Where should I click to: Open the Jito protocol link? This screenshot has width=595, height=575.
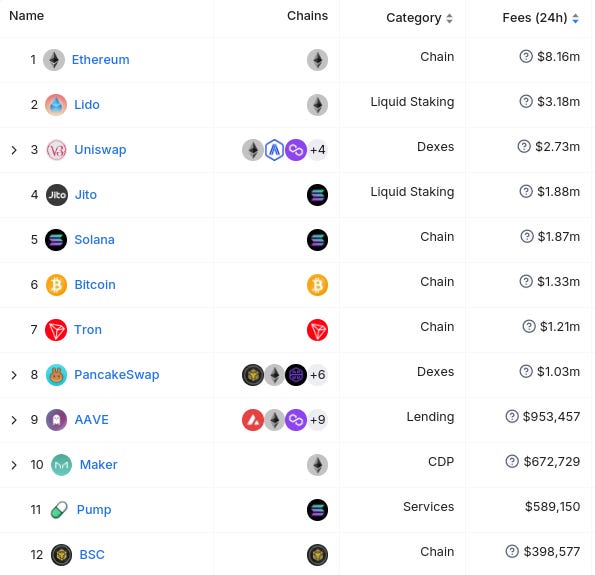point(86,195)
